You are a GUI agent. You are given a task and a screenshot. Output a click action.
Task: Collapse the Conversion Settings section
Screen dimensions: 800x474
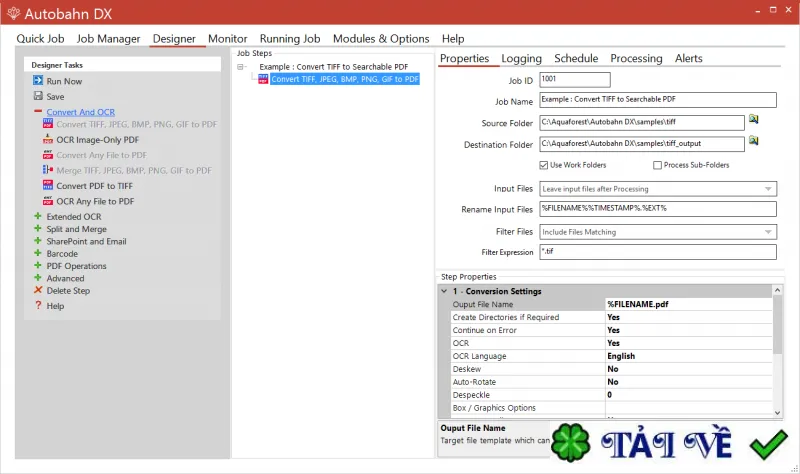[x=444, y=291]
